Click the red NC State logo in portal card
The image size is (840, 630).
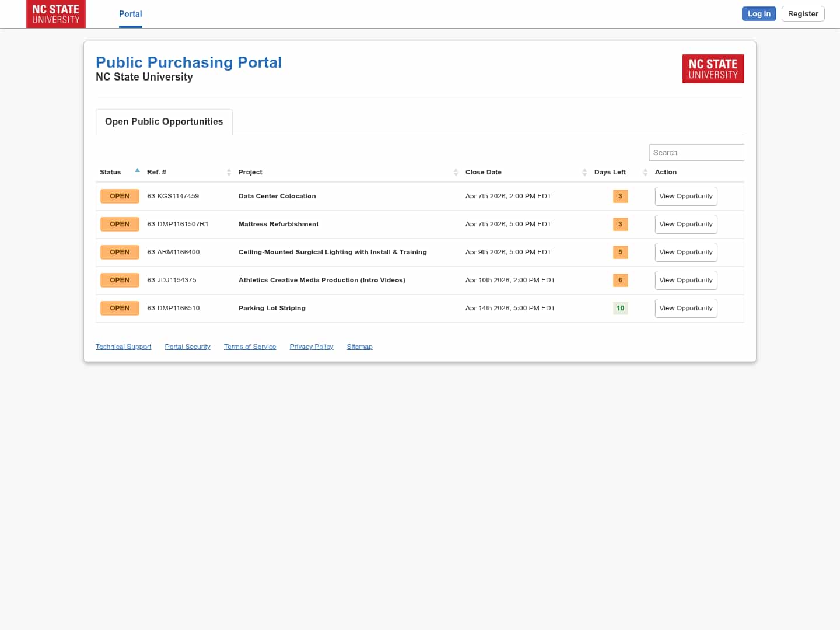(713, 69)
